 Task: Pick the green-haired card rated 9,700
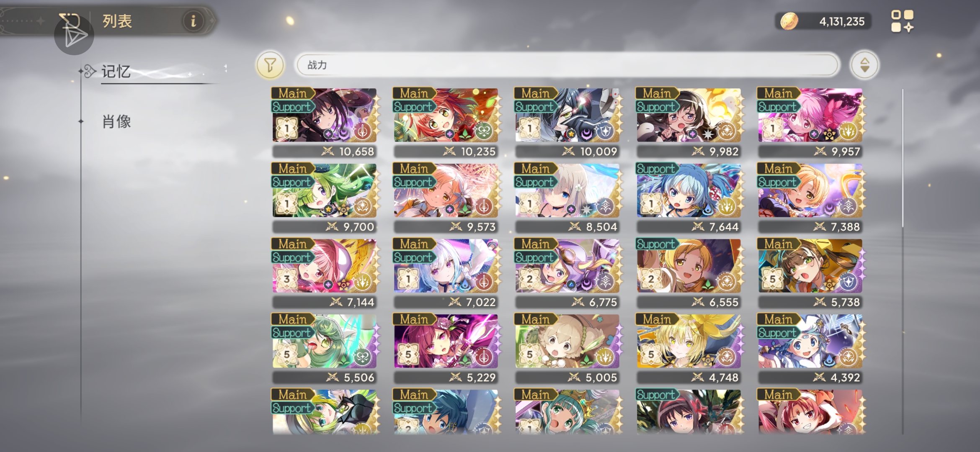point(325,197)
